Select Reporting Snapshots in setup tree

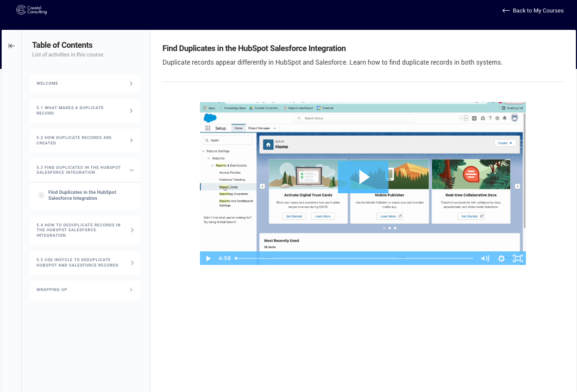click(234, 194)
